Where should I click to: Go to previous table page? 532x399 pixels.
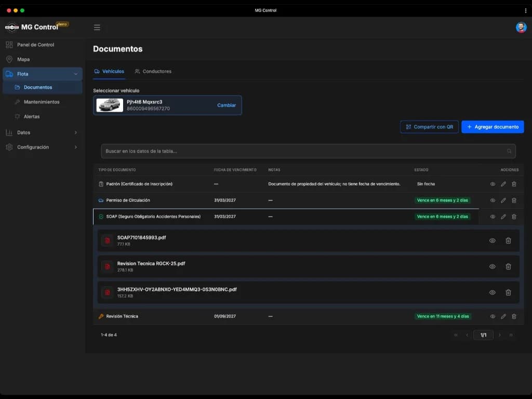pyautogui.click(x=467, y=335)
